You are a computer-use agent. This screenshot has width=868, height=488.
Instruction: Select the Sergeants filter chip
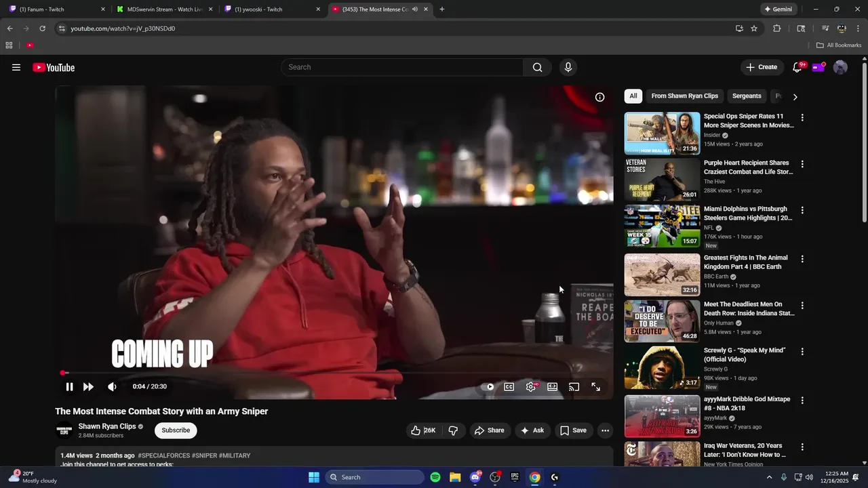point(747,96)
